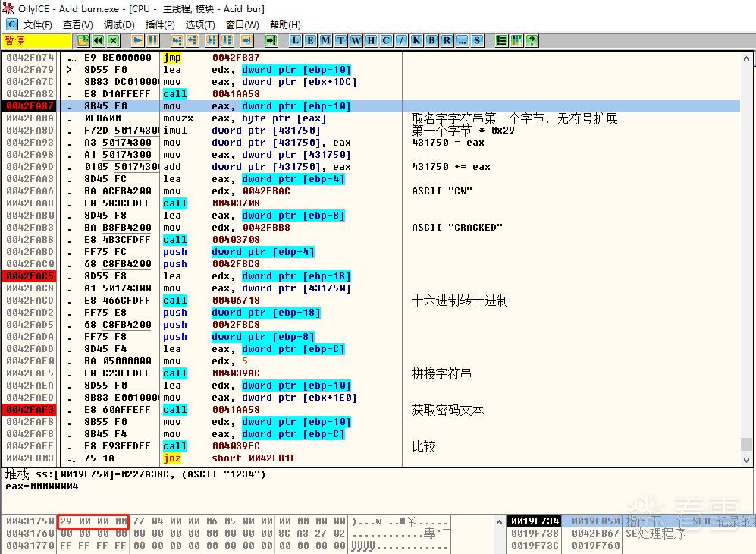
Task: Open the 插件(P) menu
Action: point(160,24)
